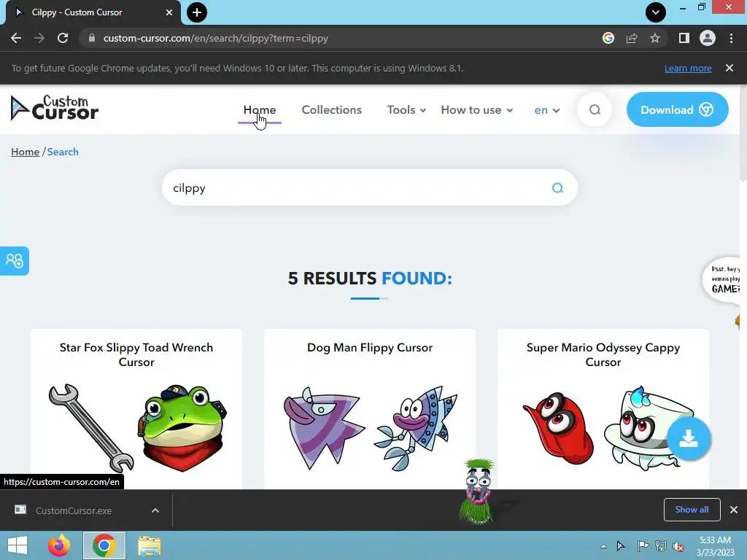Open network status tray icon
This screenshot has width=747, height=560.
[661, 545]
